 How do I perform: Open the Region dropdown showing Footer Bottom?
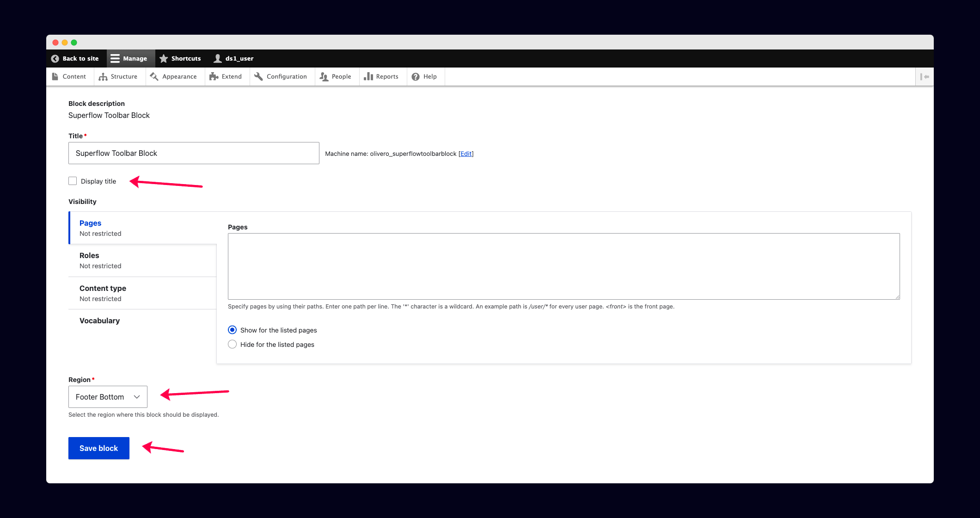(108, 397)
